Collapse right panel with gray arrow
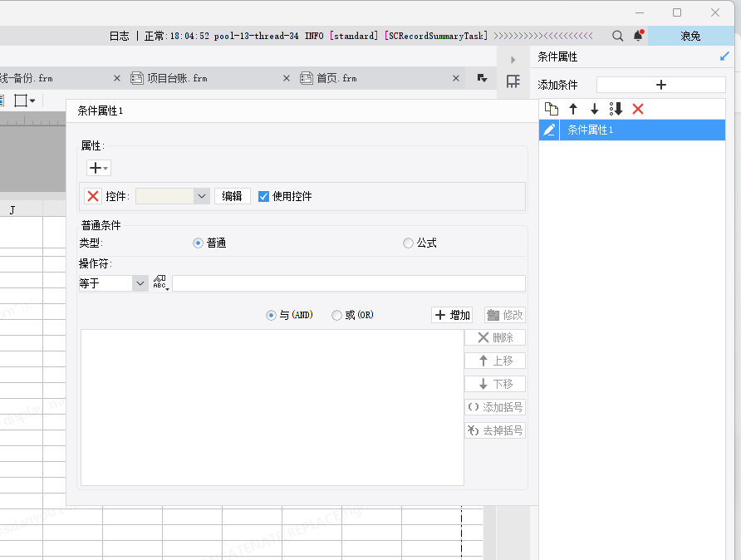 [513, 60]
